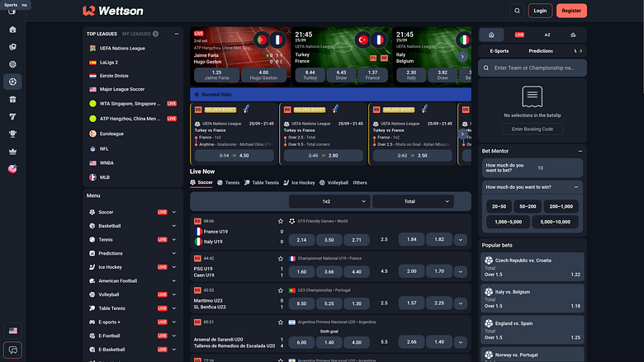
Task: Select the 1,000-5,000 win range
Action: (x=508, y=222)
